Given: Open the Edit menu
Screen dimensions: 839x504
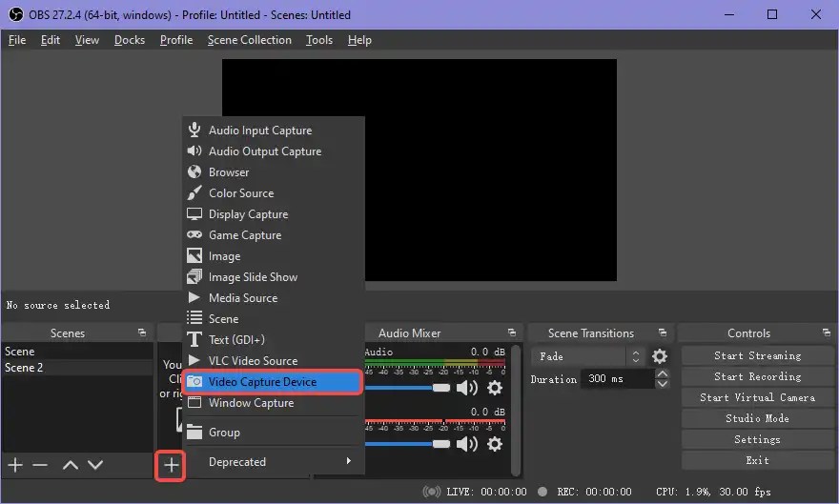Looking at the screenshot, I should pyautogui.click(x=51, y=40).
